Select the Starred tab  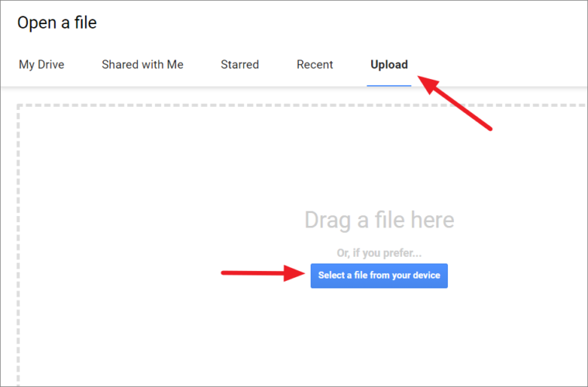[x=240, y=64]
